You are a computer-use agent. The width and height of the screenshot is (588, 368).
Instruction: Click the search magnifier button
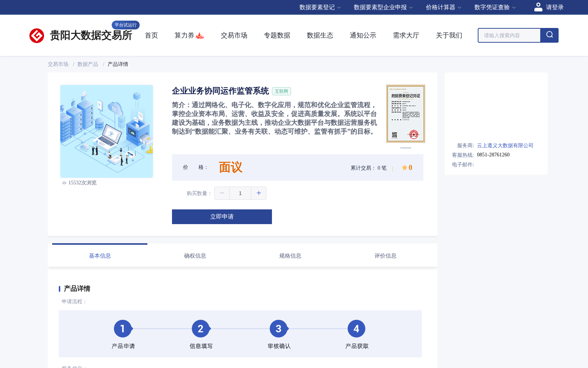549,35
